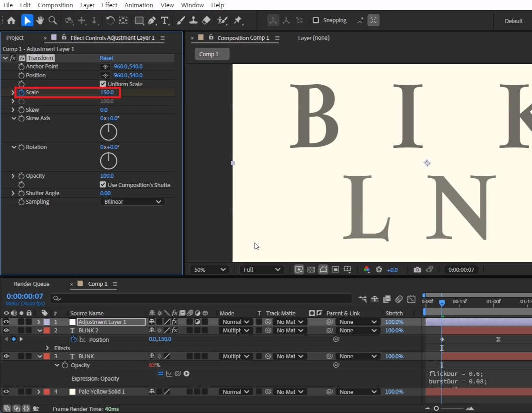Viewport: 532px width, 413px height.
Task: Expand the Scale property
Action: coord(13,92)
